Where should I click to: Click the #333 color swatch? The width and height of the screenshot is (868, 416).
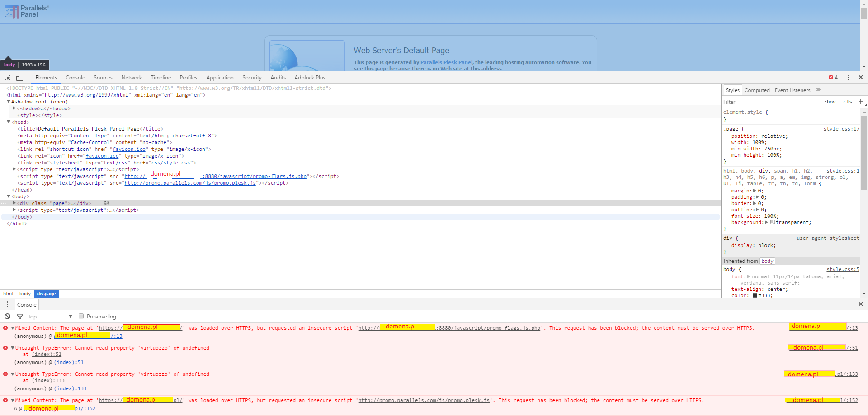coord(755,296)
